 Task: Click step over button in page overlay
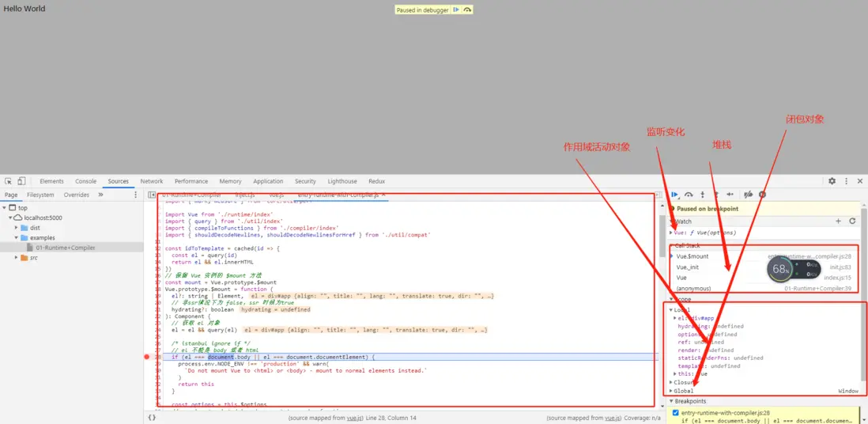pos(467,10)
